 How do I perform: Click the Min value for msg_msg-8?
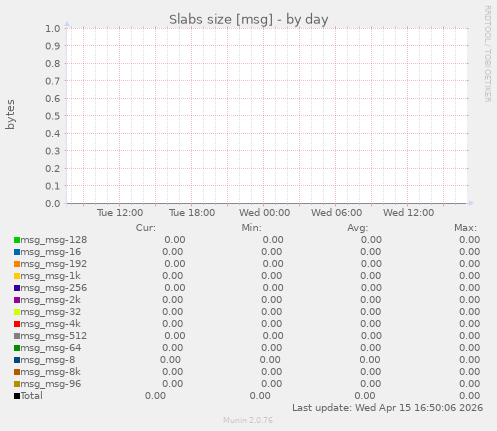pyautogui.click(x=270, y=360)
